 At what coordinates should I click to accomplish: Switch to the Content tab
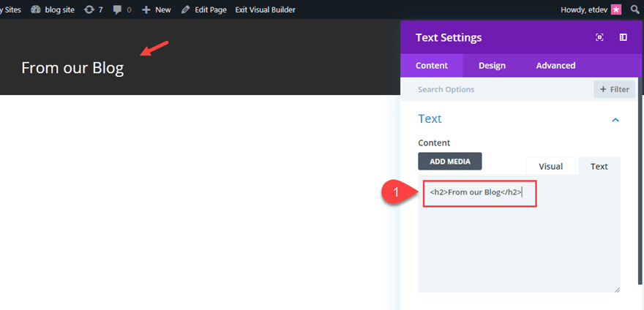coord(432,66)
